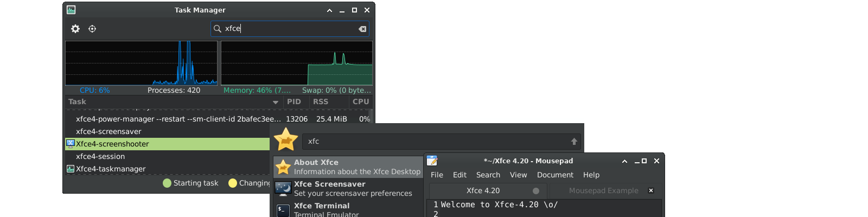This screenshot has height=217, width=868.
Task: Select the xfce4-session process row
Action: click(x=100, y=156)
